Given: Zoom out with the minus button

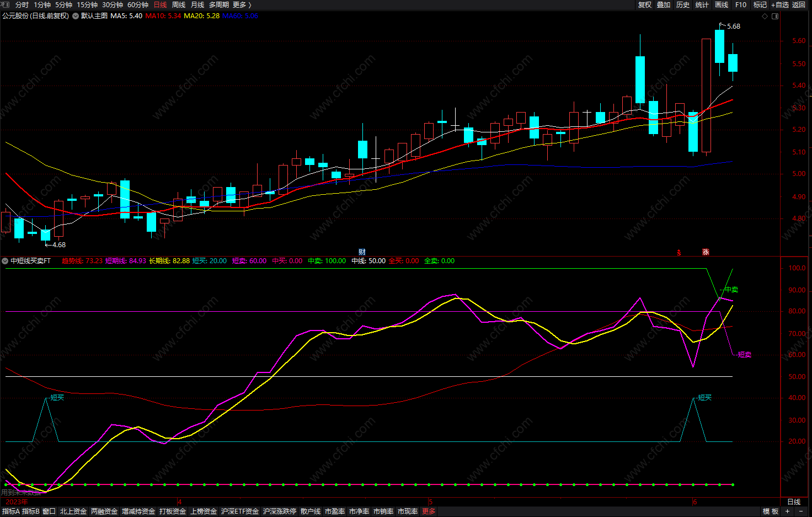Looking at the screenshot, I should [801, 511].
